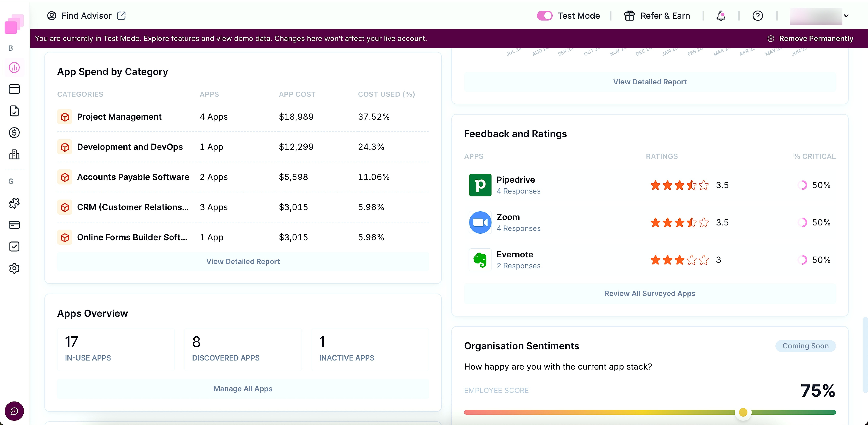Open the building organisation icon in sidebar

click(14, 154)
